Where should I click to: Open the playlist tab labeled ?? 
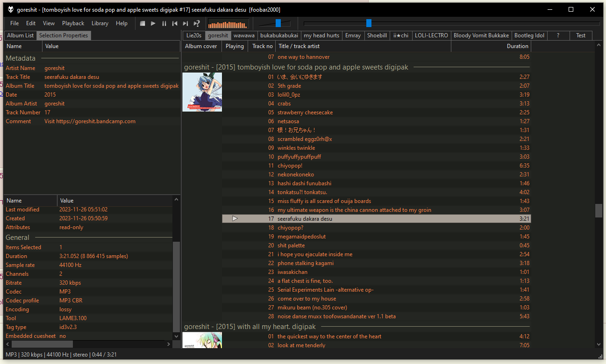point(558,35)
